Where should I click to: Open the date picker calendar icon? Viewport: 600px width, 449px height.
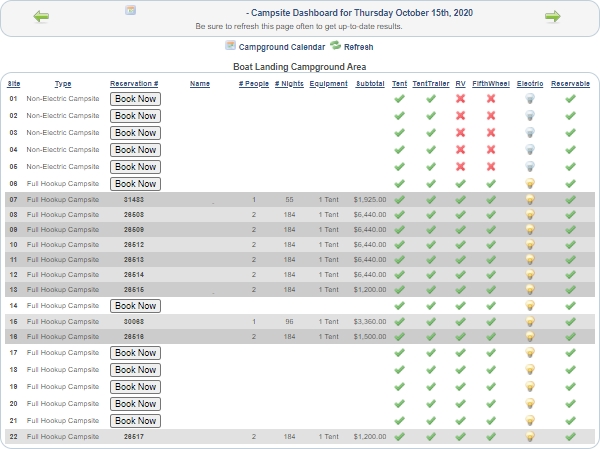point(130,10)
